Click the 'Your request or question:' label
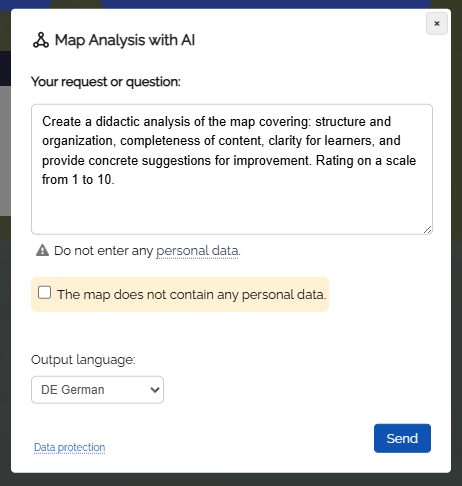The height and width of the screenshot is (486, 462). (106, 82)
